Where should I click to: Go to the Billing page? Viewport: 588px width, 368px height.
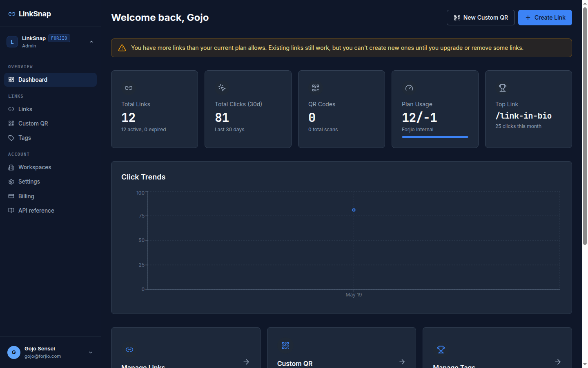(x=50, y=196)
